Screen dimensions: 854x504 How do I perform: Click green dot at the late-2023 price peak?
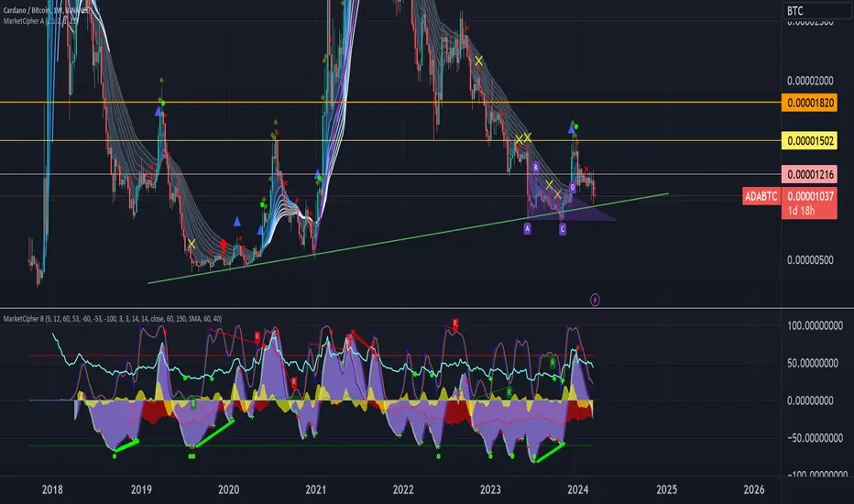point(576,126)
